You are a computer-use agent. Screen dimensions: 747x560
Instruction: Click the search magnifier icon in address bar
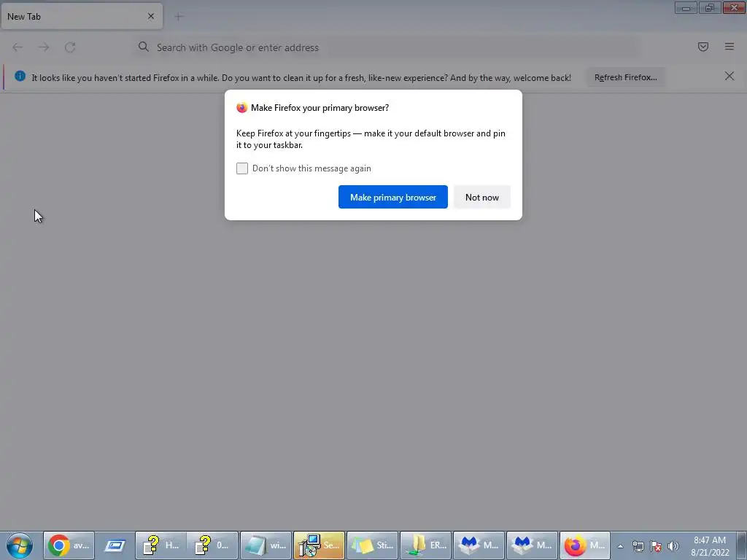[x=144, y=47]
